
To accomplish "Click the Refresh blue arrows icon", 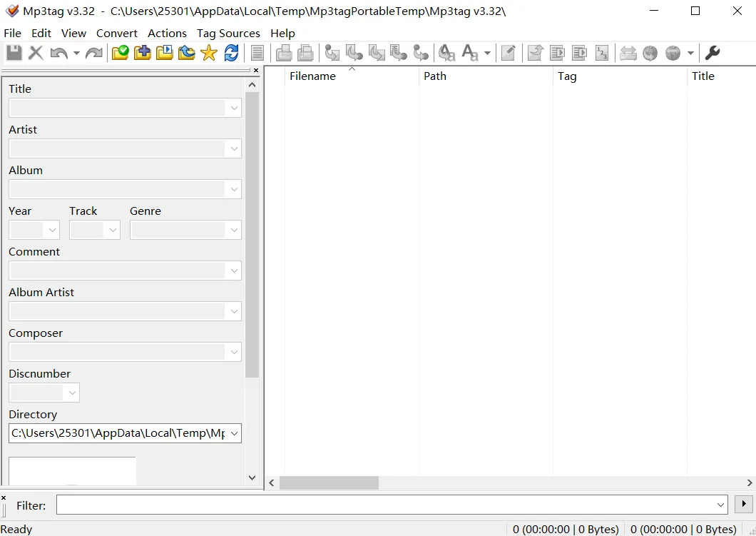I will tap(231, 53).
